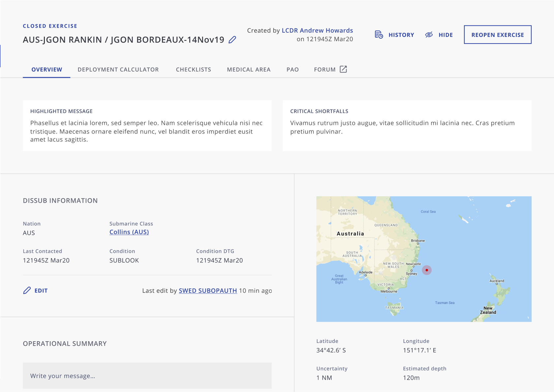Image resolution: width=554 pixels, height=392 pixels.
Task: Switch to the Deployment Calculator tab
Action: click(x=118, y=70)
